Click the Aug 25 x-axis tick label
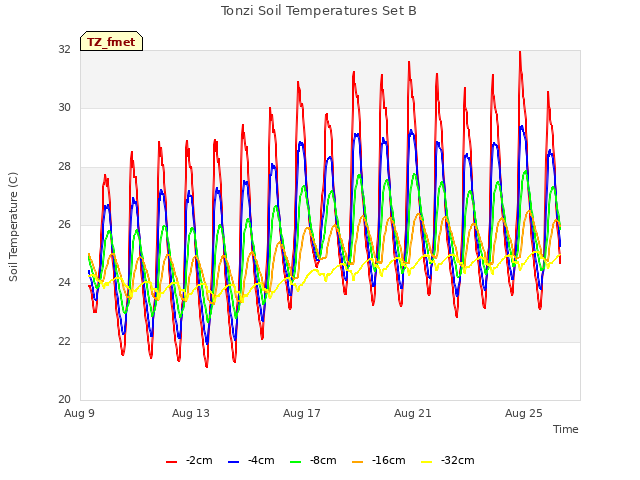Image resolution: width=640 pixels, height=480 pixels. (x=524, y=413)
